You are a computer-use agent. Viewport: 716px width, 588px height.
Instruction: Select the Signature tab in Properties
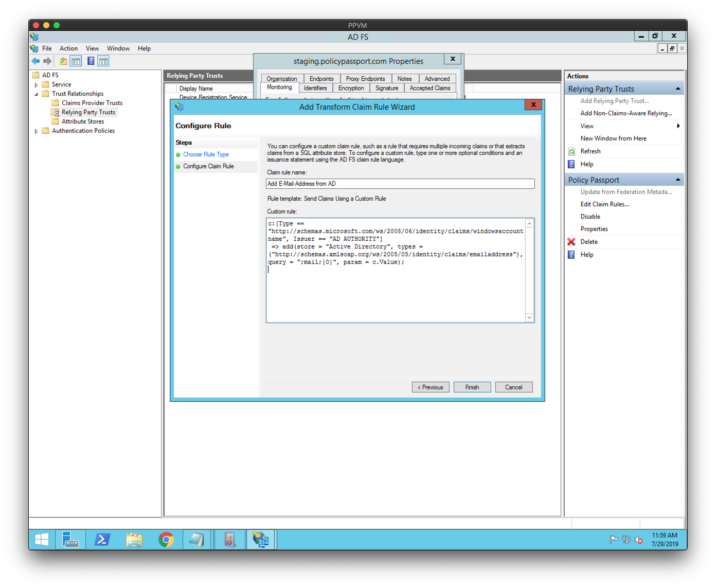[387, 88]
